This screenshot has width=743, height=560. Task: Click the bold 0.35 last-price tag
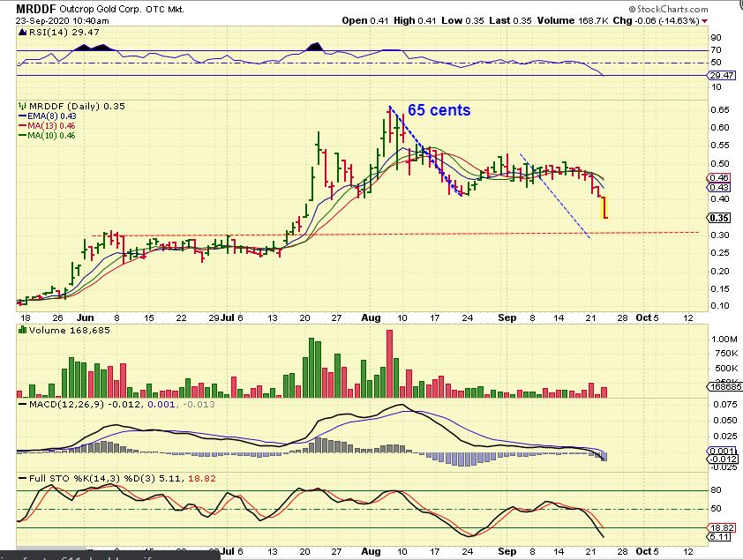[x=719, y=218]
